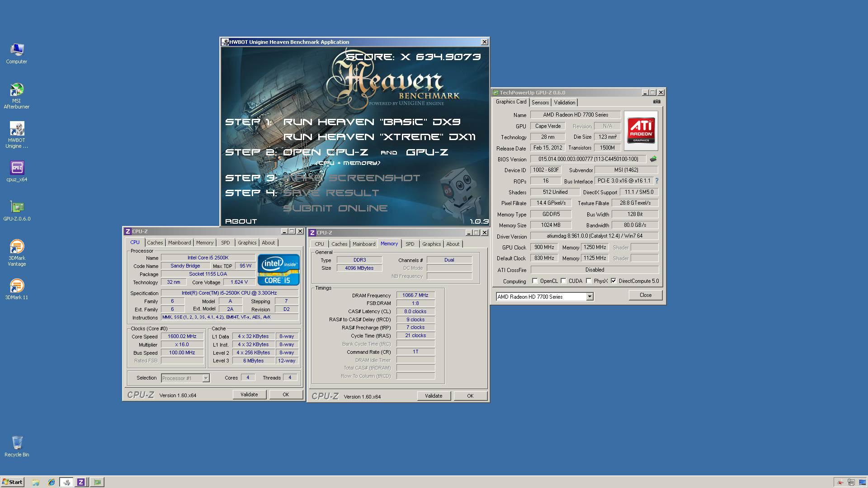Viewport: 868px width, 488px height.
Task: Click the bus interface question mark
Action: 657,181
